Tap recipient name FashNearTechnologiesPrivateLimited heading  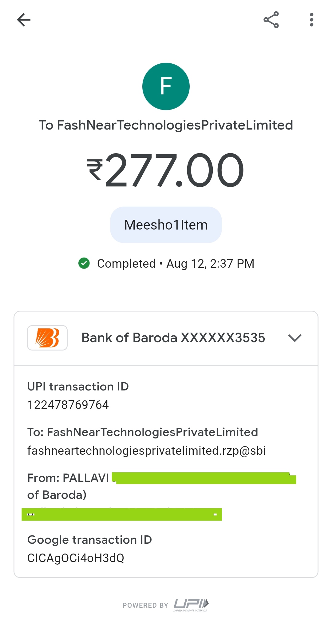(166, 125)
